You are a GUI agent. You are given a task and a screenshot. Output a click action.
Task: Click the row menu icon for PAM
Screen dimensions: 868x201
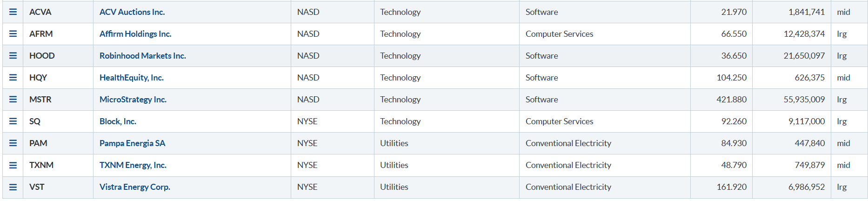click(13, 143)
